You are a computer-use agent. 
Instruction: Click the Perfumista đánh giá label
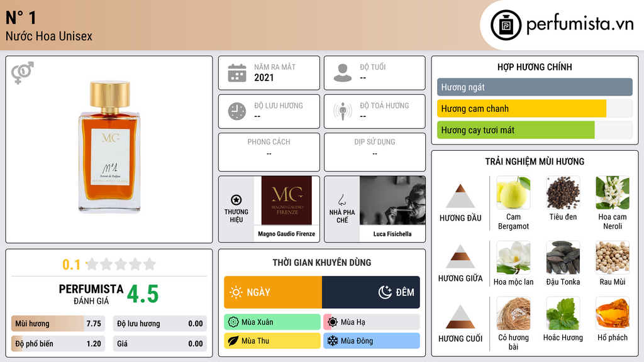coord(91,294)
